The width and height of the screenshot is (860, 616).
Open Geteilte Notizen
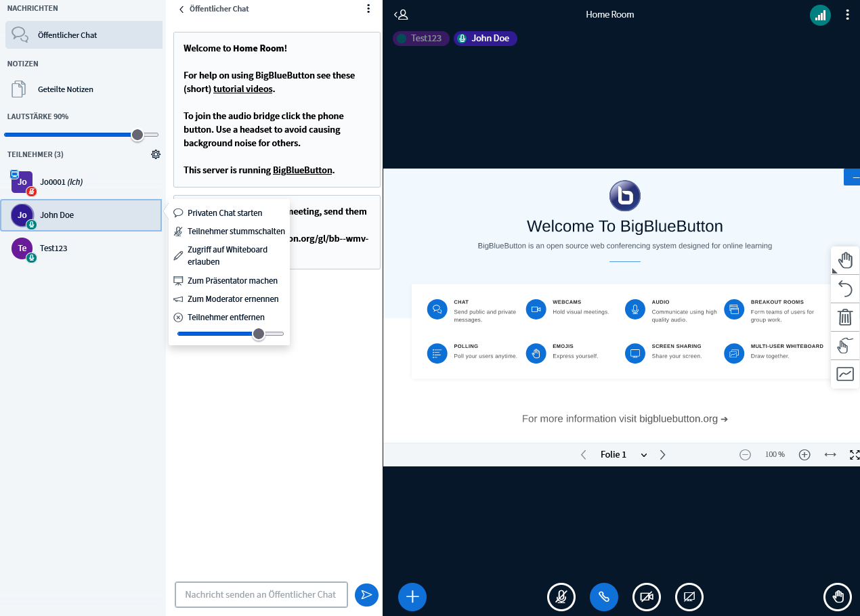(65, 89)
